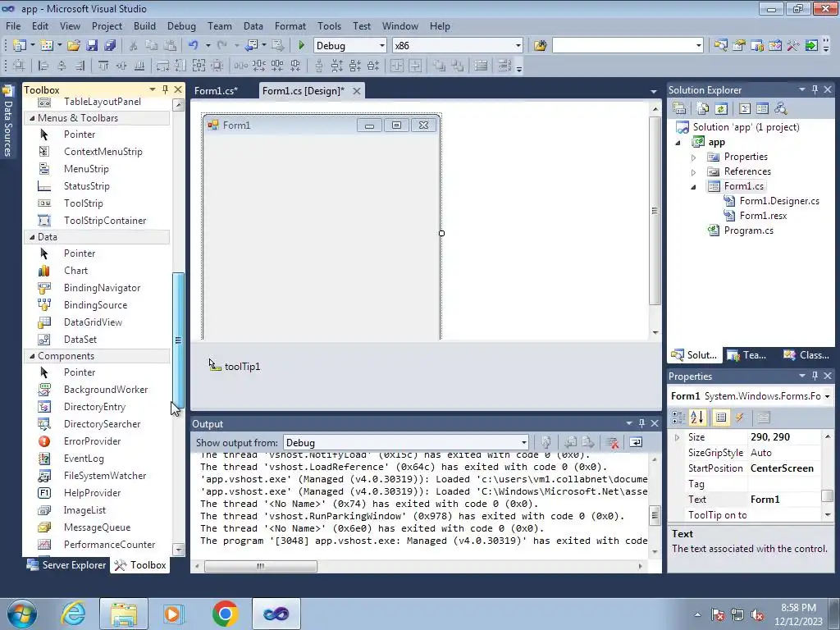This screenshot has height=630, width=840.
Task: Collapse the Data toolbox group
Action: click(32, 237)
